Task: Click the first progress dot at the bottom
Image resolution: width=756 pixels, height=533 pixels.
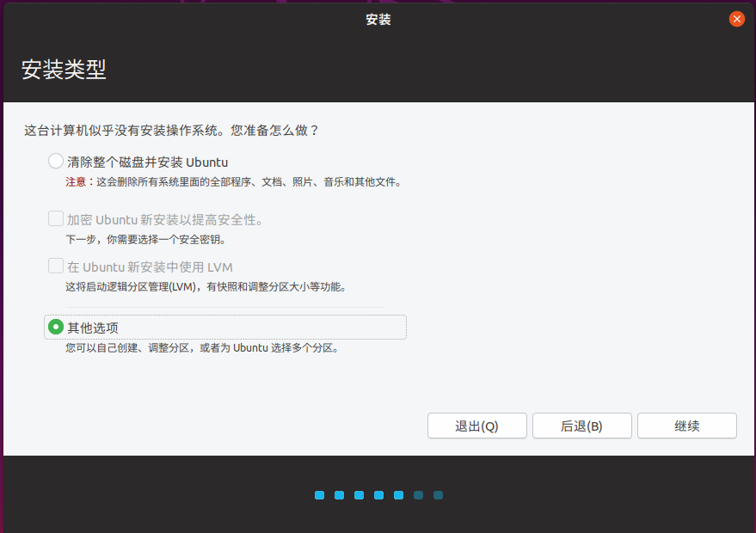Action: tap(319, 495)
